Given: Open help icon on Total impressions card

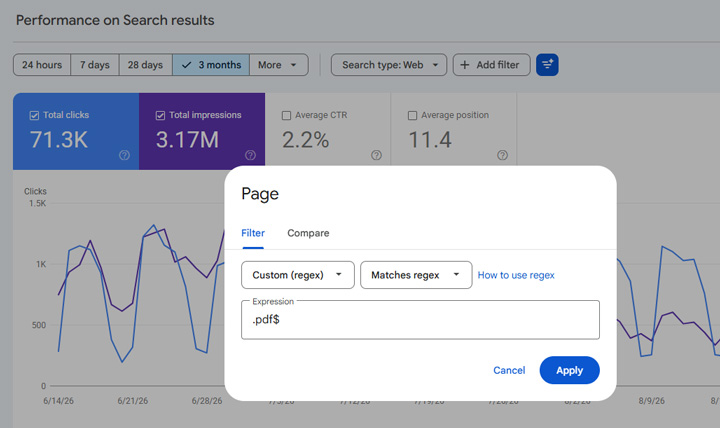Looking at the screenshot, I should [x=250, y=155].
